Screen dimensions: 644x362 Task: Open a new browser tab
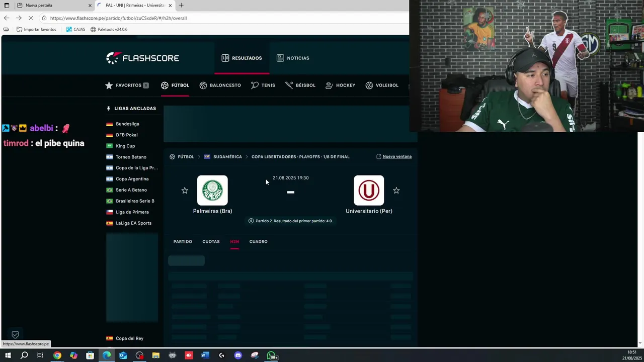181,6
